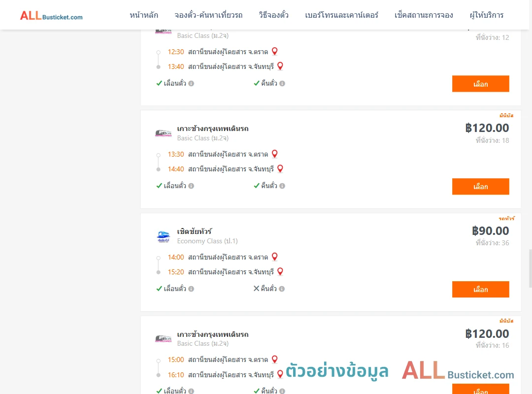The height and width of the screenshot is (394, 532).
Task: Click map pin for 13:30 จ.ตราด station
Action: (275, 154)
